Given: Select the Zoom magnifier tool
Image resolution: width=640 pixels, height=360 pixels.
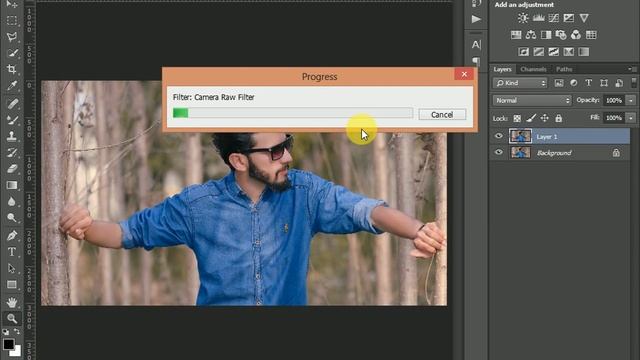Looking at the screenshot, I should (12, 318).
